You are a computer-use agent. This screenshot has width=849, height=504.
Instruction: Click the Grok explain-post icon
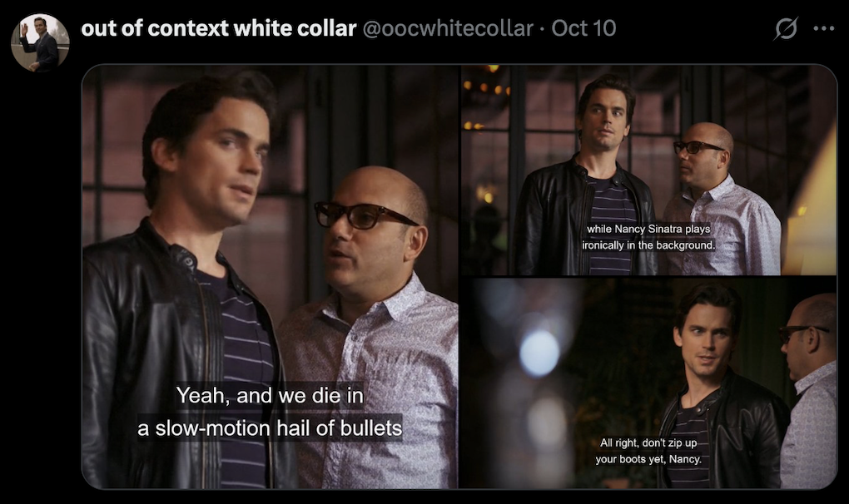[786, 28]
